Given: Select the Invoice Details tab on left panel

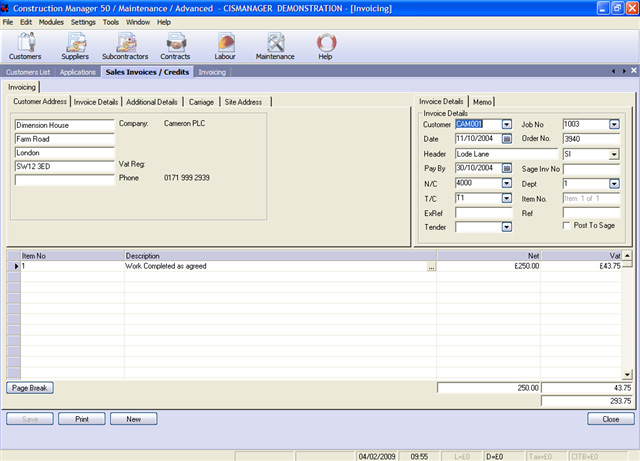Looking at the screenshot, I should click(x=96, y=102).
